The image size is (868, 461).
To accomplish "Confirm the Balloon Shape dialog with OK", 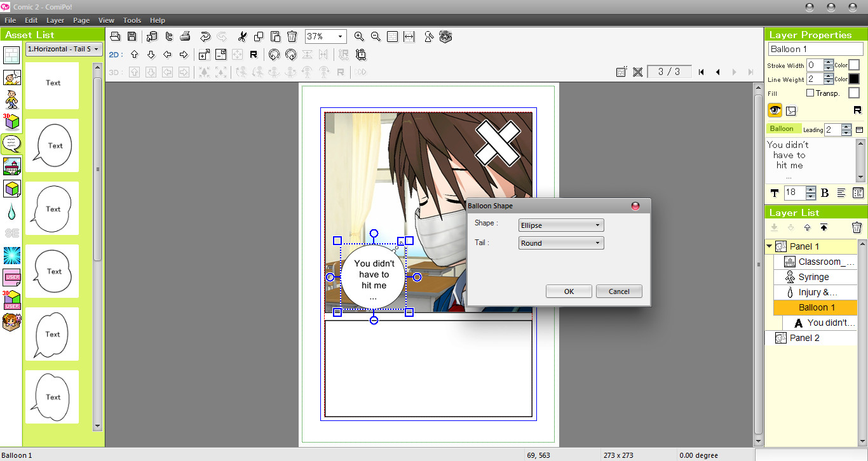I will pyautogui.click(x=569, y=291).
